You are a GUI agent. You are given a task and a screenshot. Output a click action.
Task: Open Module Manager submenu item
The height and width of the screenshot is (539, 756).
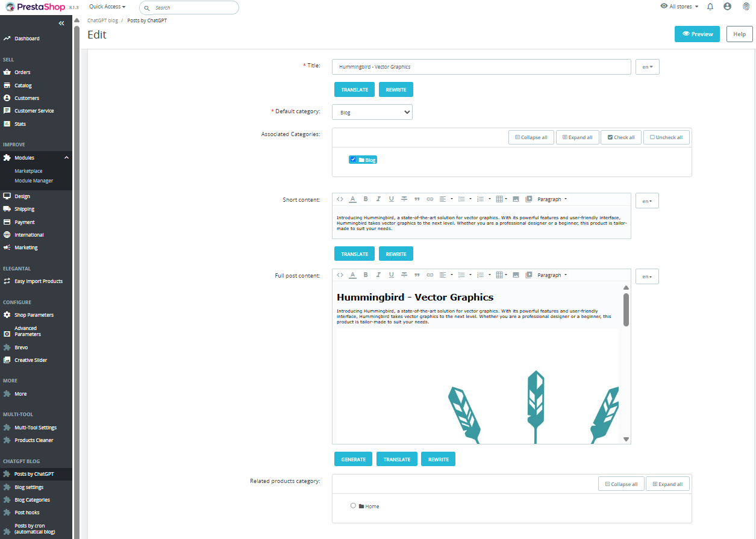(34, 181)
